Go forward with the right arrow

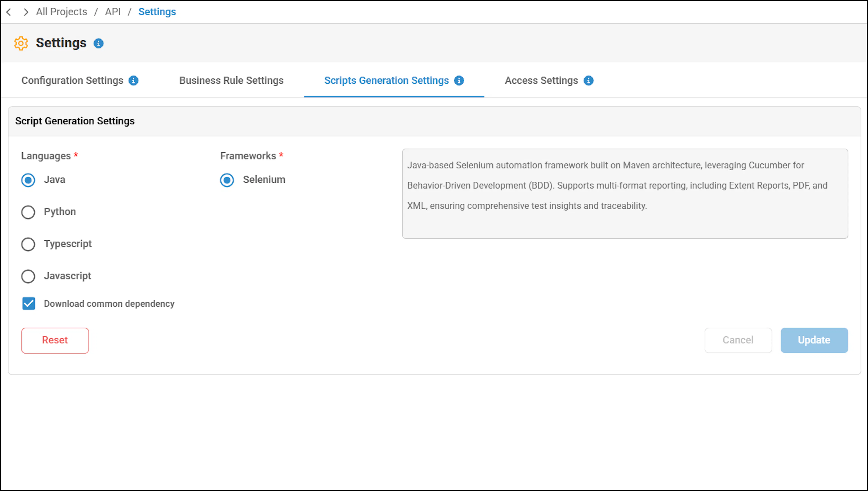(26, 12)
